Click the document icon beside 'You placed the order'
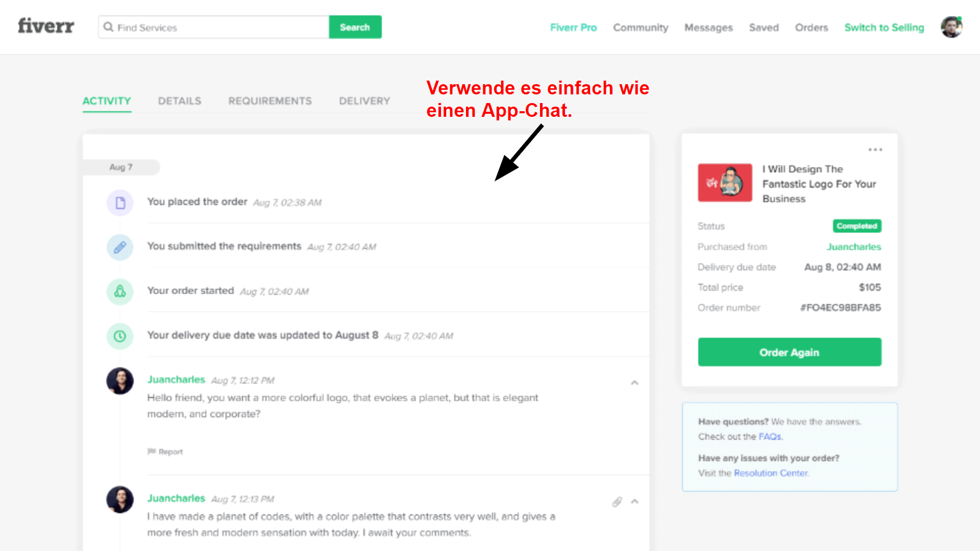The height and width of the screenshot is (551, 980). 120,203
